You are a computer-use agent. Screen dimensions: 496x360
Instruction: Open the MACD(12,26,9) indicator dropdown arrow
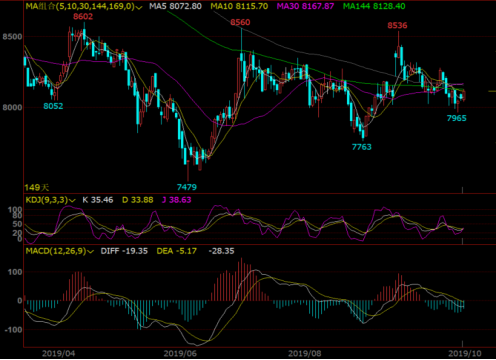pyautogui.click(x=90, y=251)
